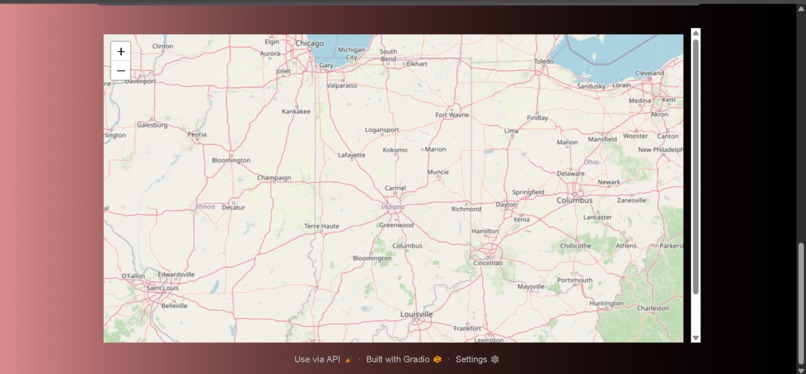Screen dimensions: 806x374
Task: Click the Hamilton label on the map
Action: click(485, 231)
